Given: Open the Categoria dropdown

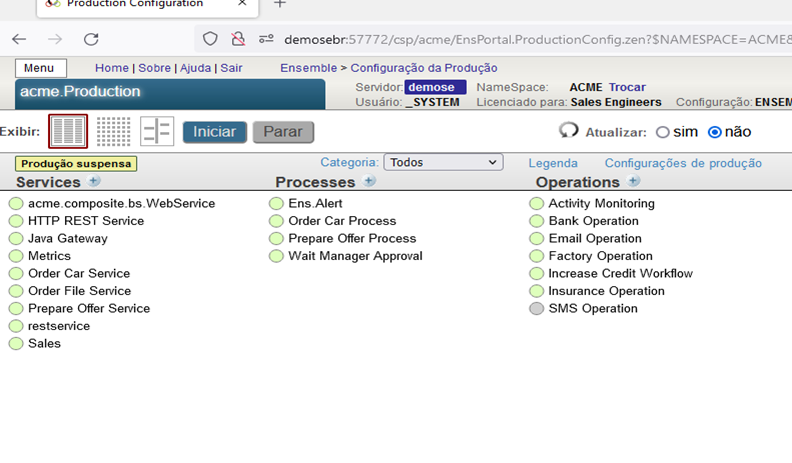Looking at the screenshot, I should point(443,162).
